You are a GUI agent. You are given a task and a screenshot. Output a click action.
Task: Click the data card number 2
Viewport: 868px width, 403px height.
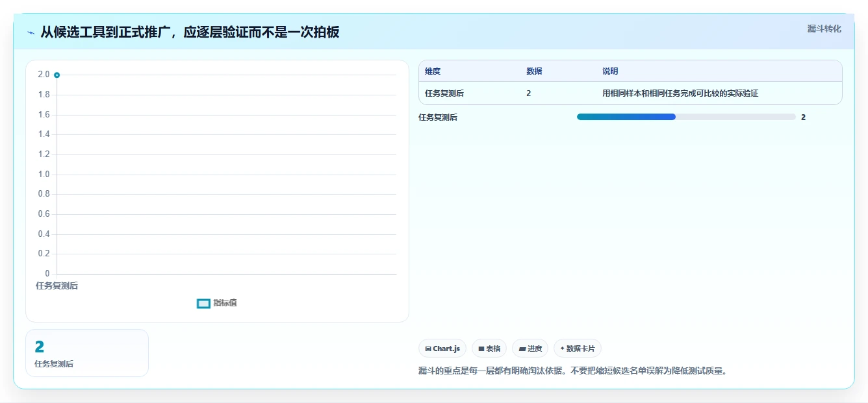coord(39,347)
